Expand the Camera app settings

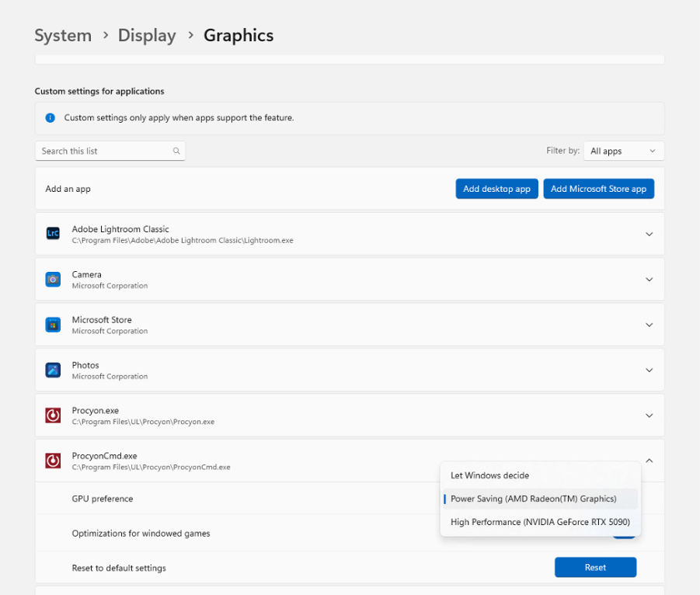point(649,280)
